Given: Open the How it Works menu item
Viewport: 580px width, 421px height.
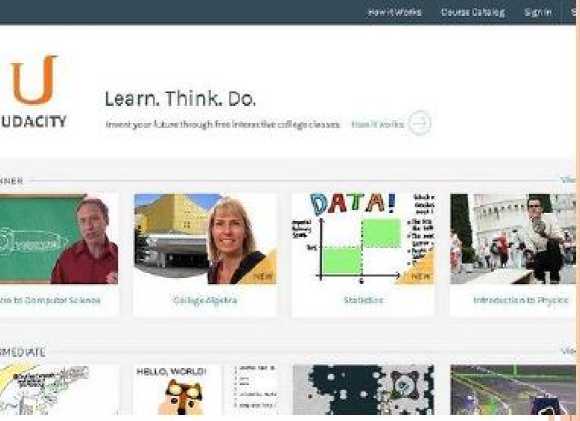Looking at the screenshot, I should pos(394,12).
